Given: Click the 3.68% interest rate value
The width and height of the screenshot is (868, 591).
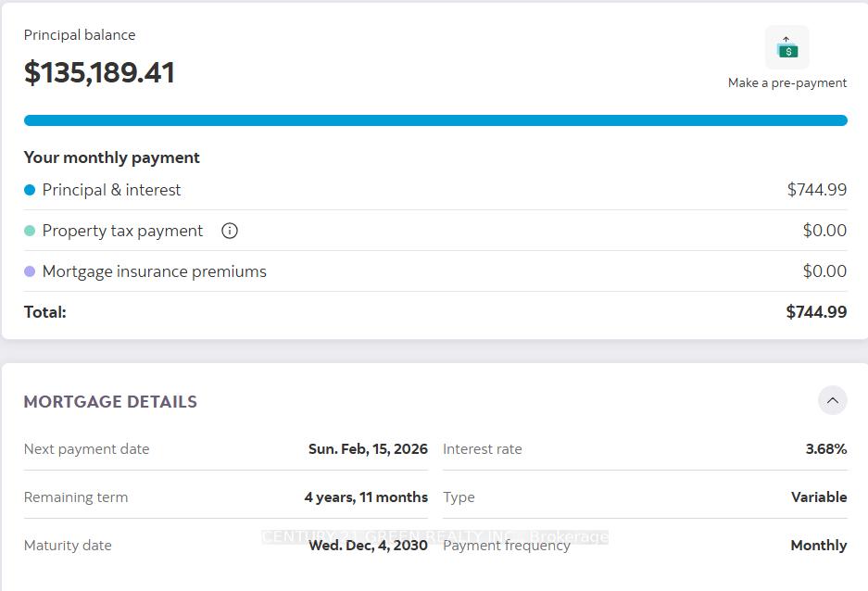Looking at the screenshot, I should pos(825,449).
